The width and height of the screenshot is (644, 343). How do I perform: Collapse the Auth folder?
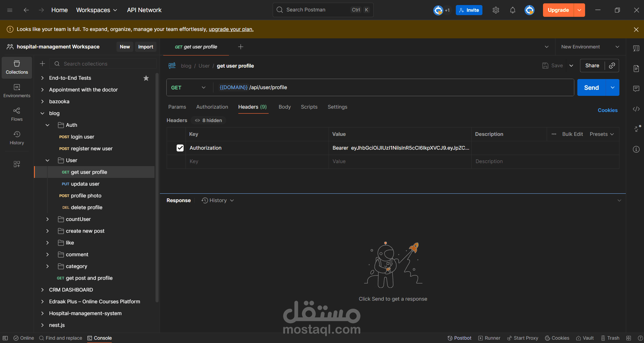(47, 125)
